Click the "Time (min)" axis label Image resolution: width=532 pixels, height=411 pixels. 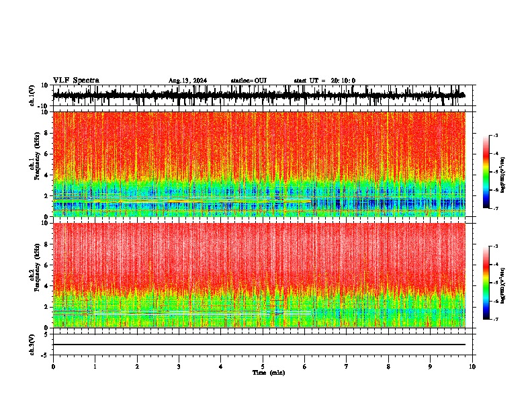pyautogui.click(x=269, y=373)
